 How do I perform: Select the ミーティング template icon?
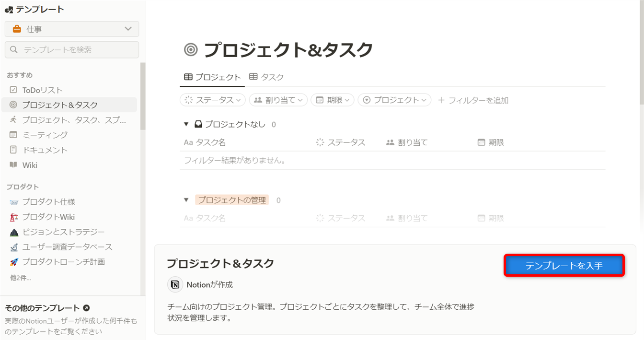tap(13, 135)
